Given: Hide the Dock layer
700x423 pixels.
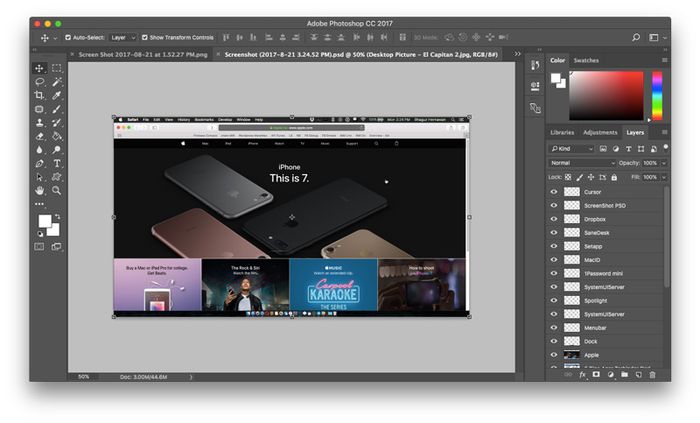Looking at the screenshot, I should tap(554, 341).
